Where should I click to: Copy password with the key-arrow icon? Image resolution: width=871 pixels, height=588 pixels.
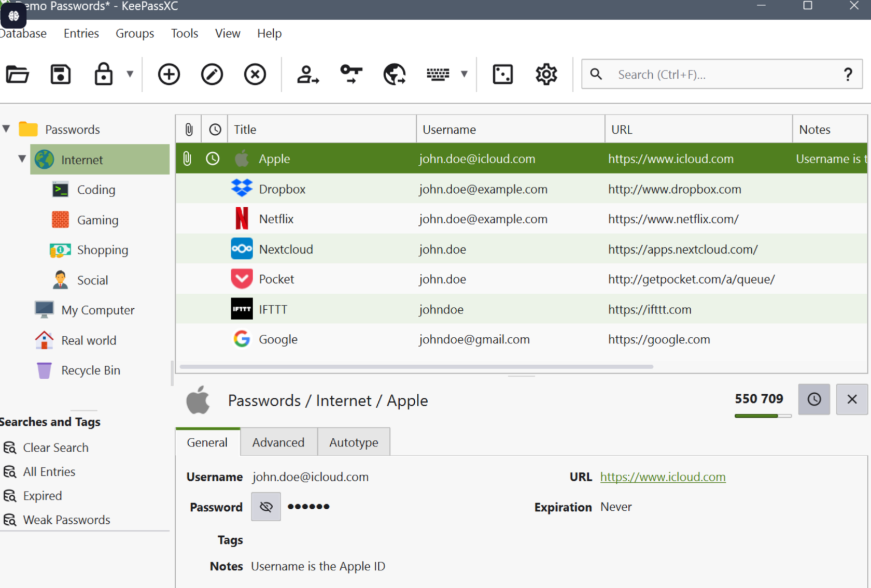tap(352, 74)
